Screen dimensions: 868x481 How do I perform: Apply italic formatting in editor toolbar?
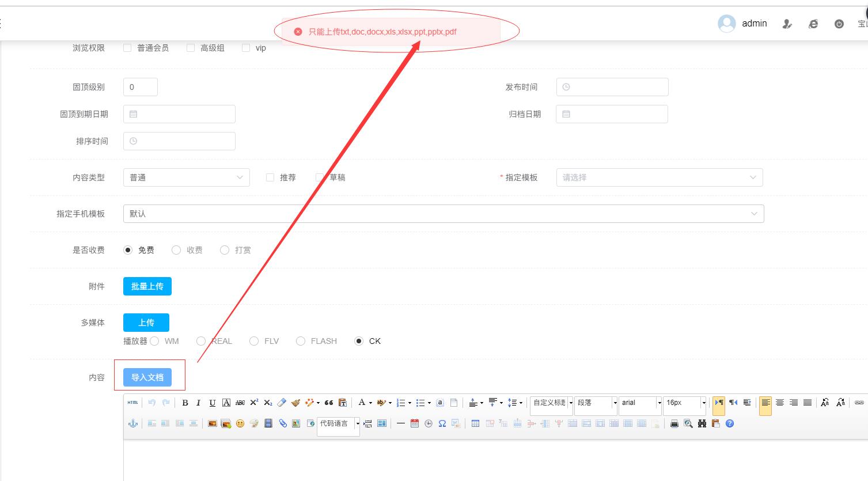[x=198, y=403]
